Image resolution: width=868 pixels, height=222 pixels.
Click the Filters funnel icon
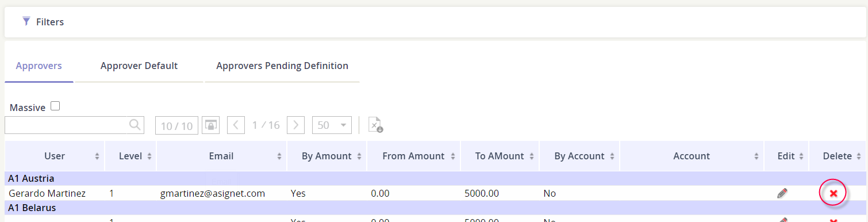pyautogui.click(x=26, y=22)
